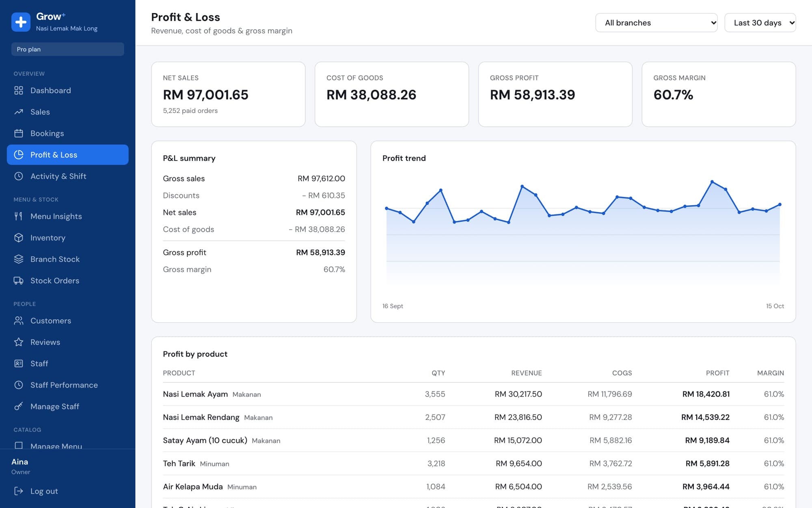812x508 pixels.
Task: Click the Discounts line in P&L summary
Action: pyautogui.click(x=254, y=195)
